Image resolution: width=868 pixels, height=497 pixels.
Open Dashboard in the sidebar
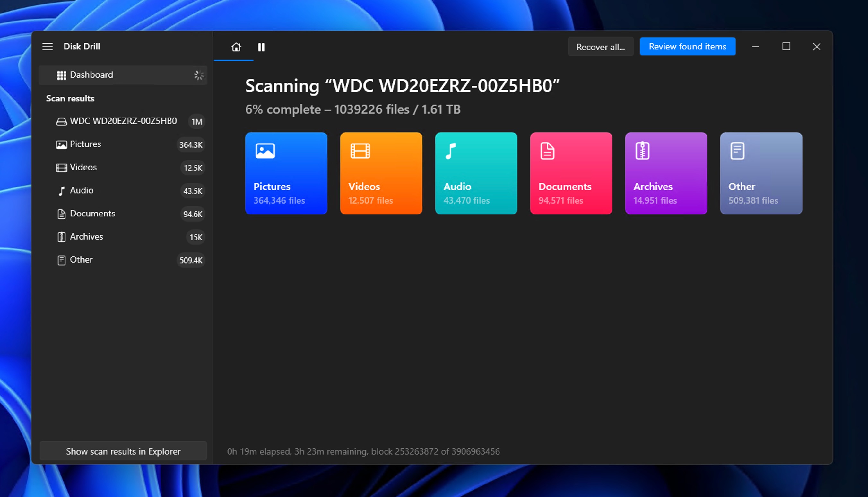[x=123, y=75]
